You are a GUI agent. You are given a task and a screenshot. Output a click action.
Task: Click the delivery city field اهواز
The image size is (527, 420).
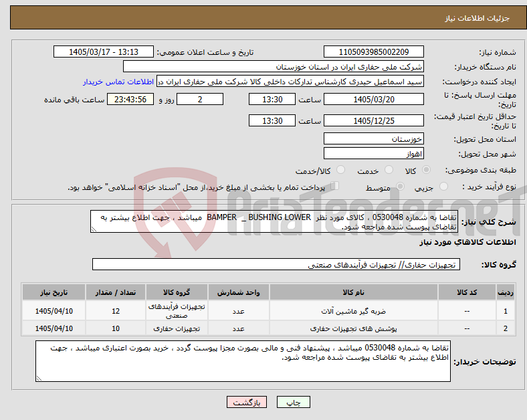[x=373, y=154]
